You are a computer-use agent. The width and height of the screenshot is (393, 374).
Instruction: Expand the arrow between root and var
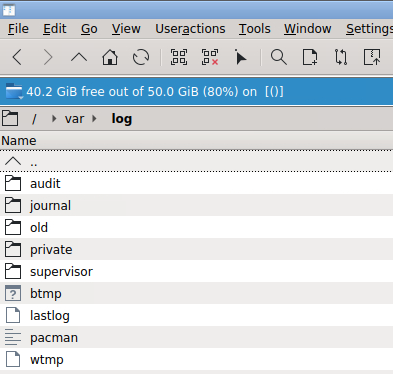54,119
